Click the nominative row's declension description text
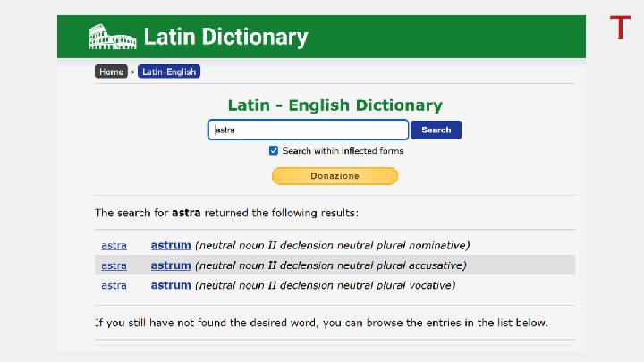Viewport: 644px width, 362px height. (332, 245)
